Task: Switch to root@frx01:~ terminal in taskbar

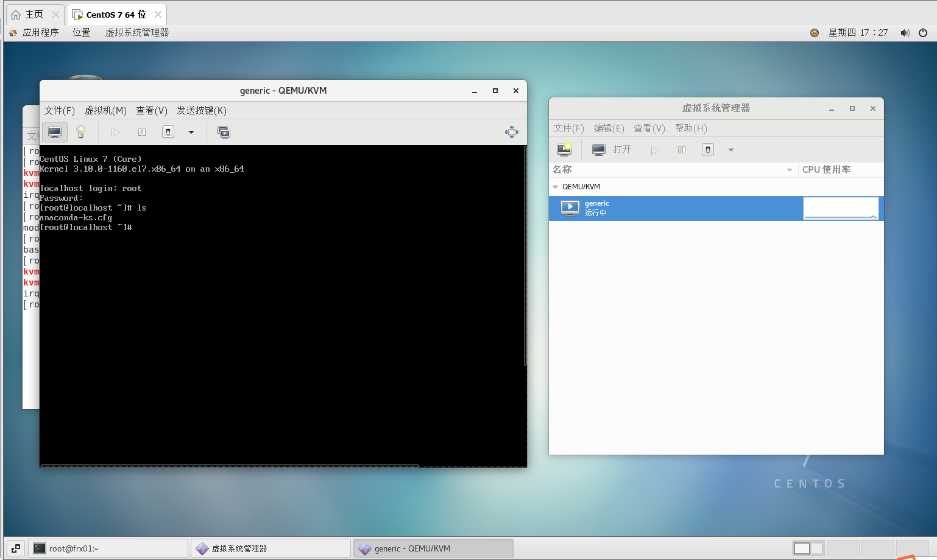Action: [109, 548]
